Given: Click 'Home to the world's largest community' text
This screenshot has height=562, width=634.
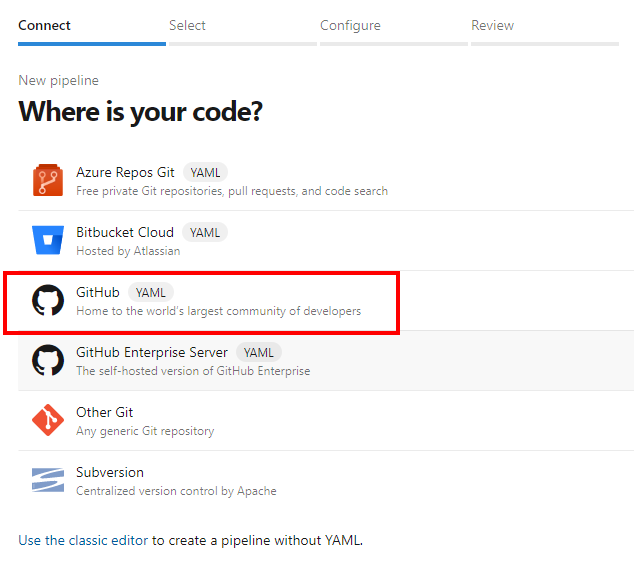Looking at the screenshot, I should [218, 311].
